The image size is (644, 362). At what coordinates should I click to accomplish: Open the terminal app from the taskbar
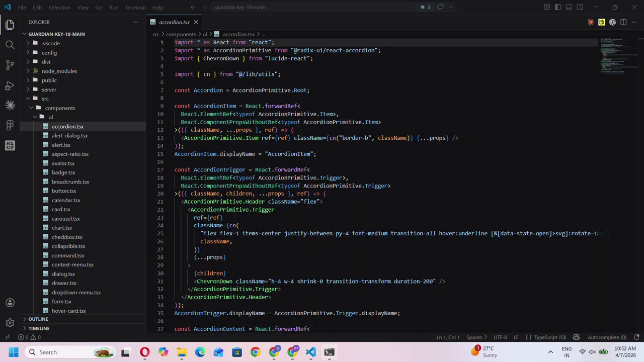tap(329, 352)
